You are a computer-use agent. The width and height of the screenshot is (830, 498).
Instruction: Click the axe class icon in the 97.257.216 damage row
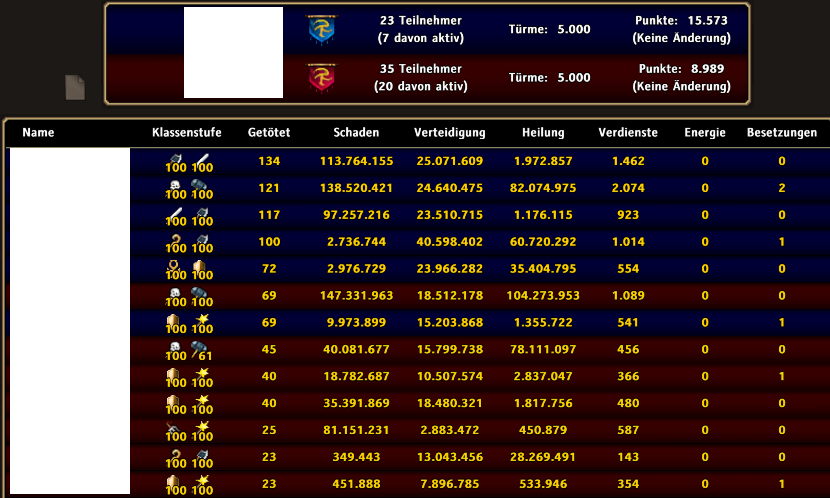click(x=202, y=212)
